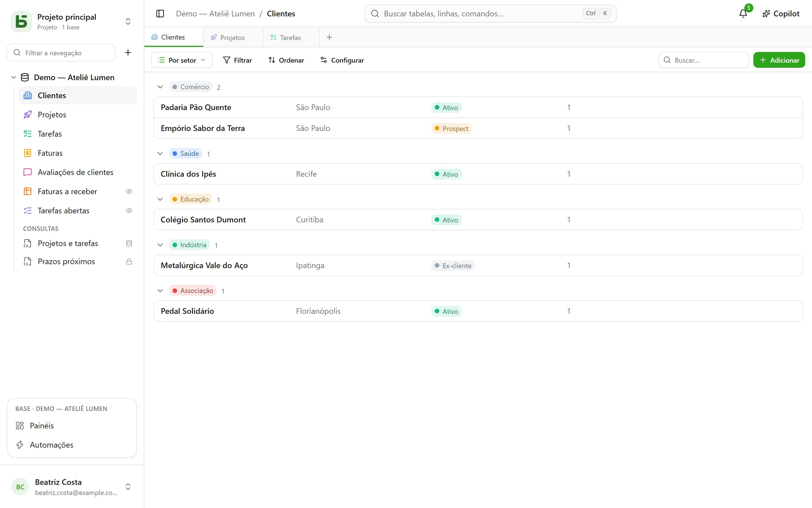Open Copilot assistant
The image size is (812, 508).
[780, 14]
